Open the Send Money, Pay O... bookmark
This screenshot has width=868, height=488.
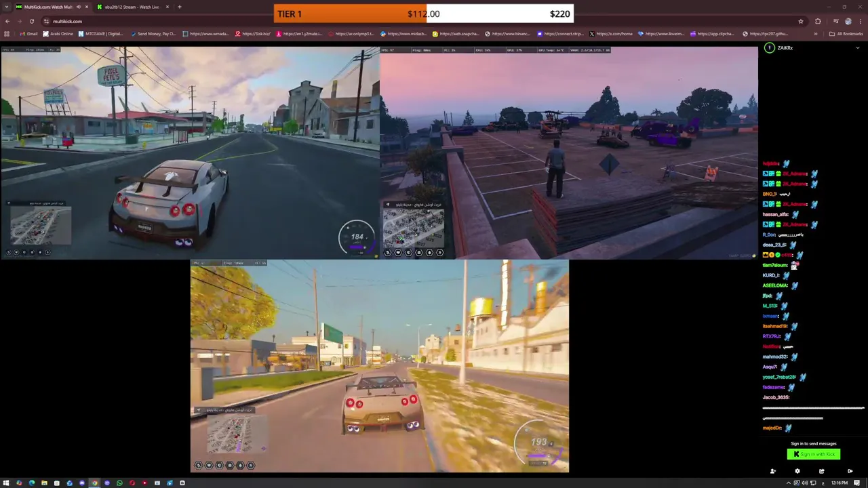(153, 33)
